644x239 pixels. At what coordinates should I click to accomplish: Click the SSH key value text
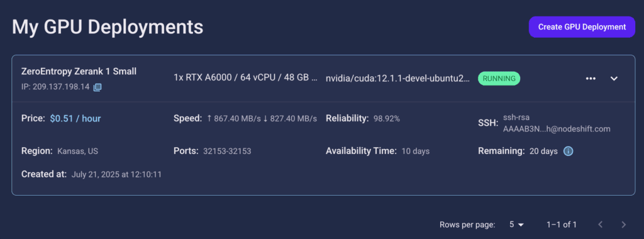pyautogui.click(x=557, y=123)
